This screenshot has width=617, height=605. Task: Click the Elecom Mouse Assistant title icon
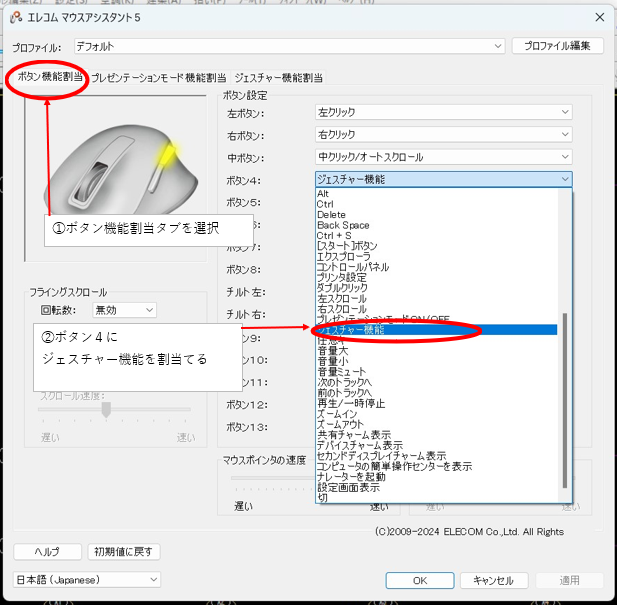coord(16,18)
